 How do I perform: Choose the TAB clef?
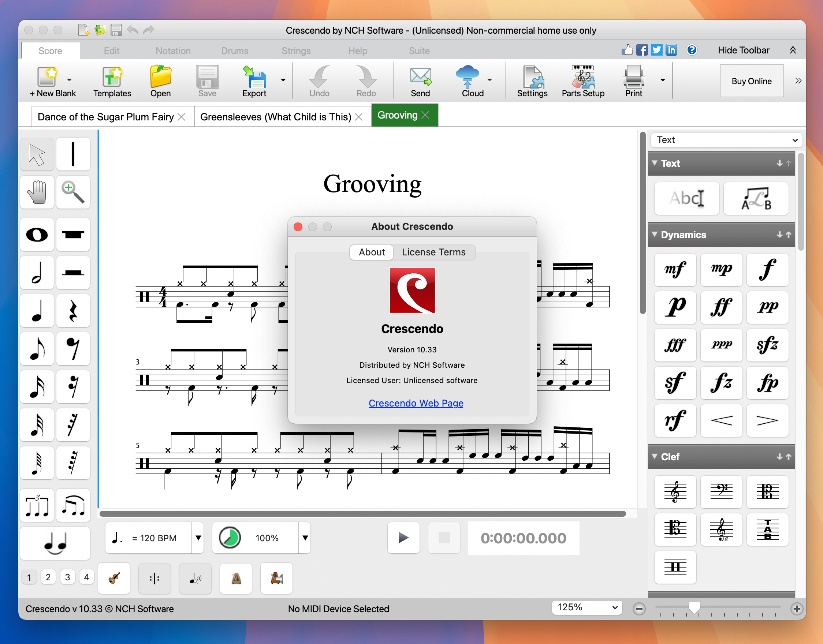point(767,529)
